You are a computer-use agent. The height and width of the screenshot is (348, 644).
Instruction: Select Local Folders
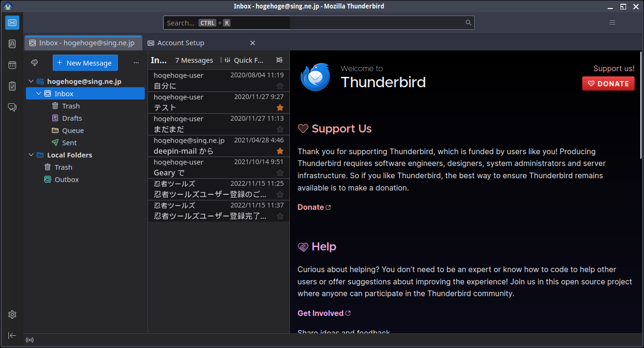pyautogui.click(x=85, y=155)
